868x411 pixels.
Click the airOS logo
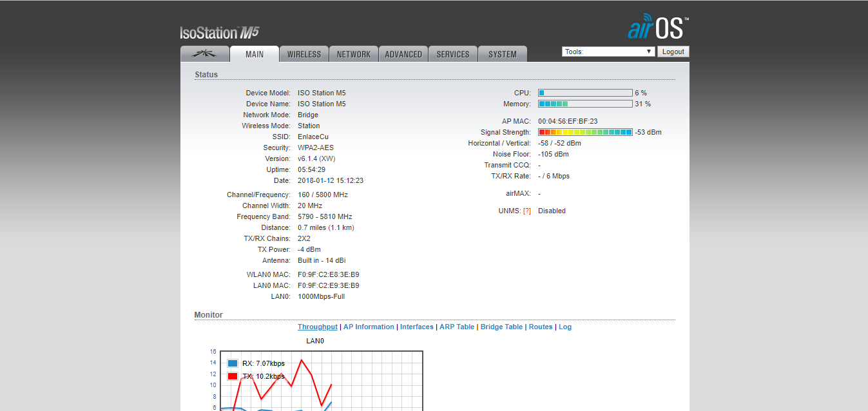point(659,28)
